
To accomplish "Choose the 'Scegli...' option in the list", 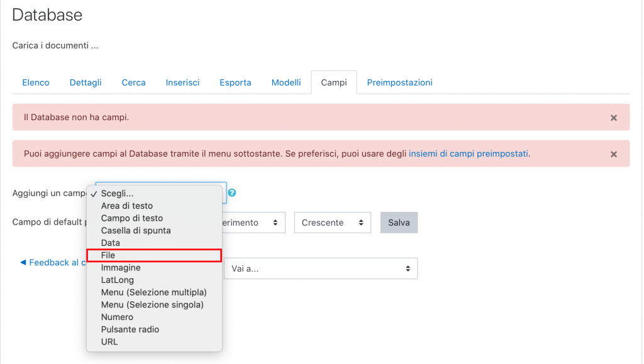I will click(x=155, y=194).
